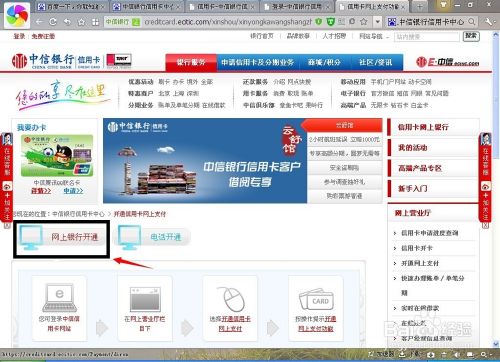This screenshot has width=500, height=362.
Task: Open the 银行服务 navigation tab
Action: pyautogui.click(x=191, y=62)
